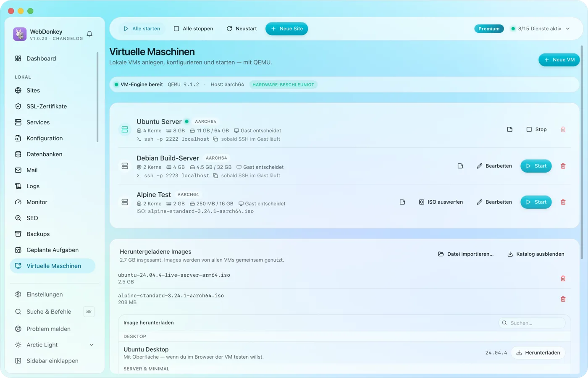This screenshot has width=588, height=378.
Task: Open the Debian Build-Server document icon
Action: (460, 166)
